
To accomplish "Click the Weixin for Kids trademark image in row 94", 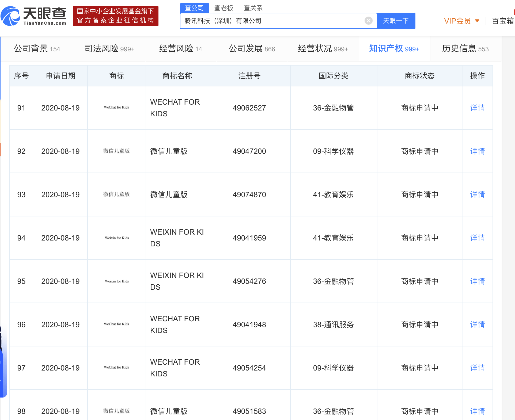I will point(116,238).
